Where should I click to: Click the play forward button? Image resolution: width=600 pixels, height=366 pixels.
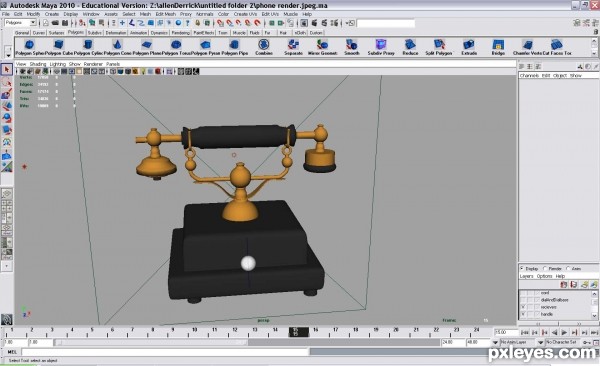564,333
